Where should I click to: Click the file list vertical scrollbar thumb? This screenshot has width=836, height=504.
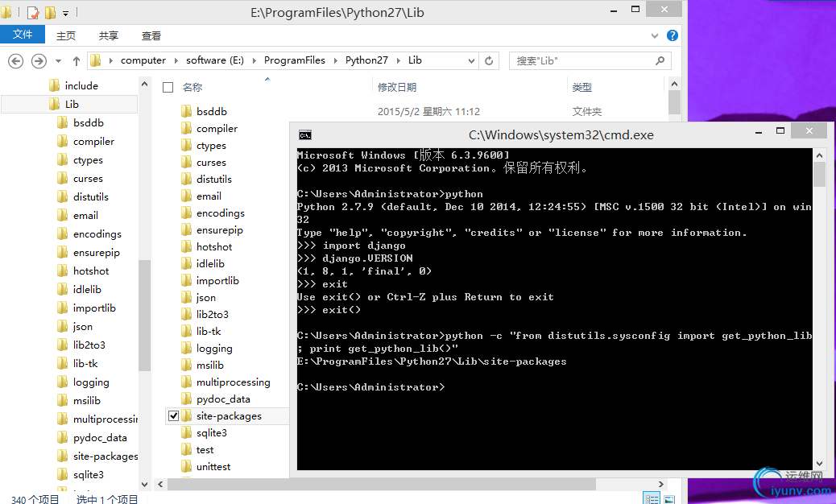point(674,102)
